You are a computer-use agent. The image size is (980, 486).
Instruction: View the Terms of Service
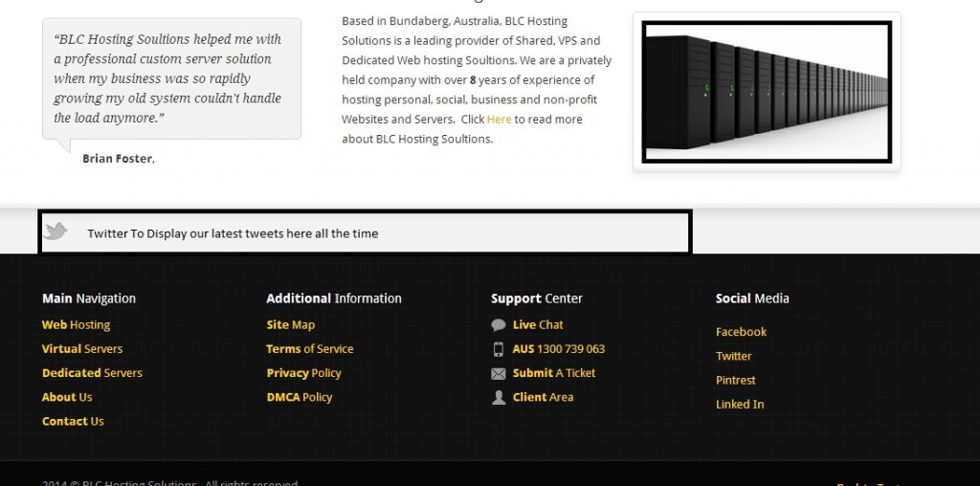point(309,349)
